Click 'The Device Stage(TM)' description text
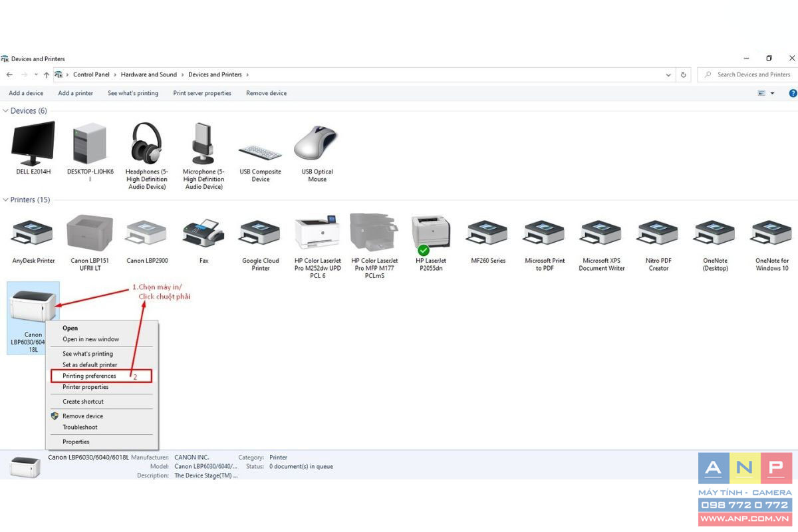This screenshot has width=798, height=532. [x=206, y=475]
